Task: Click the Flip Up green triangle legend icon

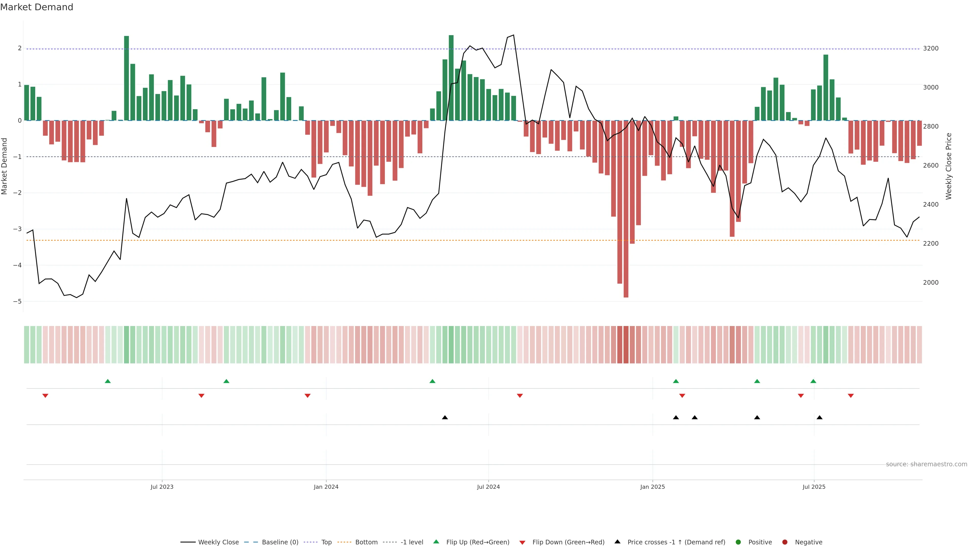Action: pos(436,542)
